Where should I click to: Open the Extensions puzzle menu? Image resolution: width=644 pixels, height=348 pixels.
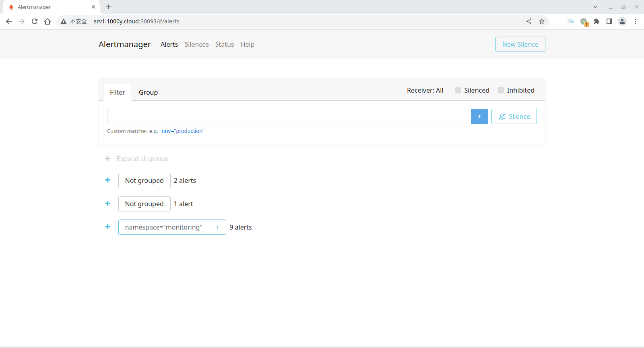[x=597, y=21]
